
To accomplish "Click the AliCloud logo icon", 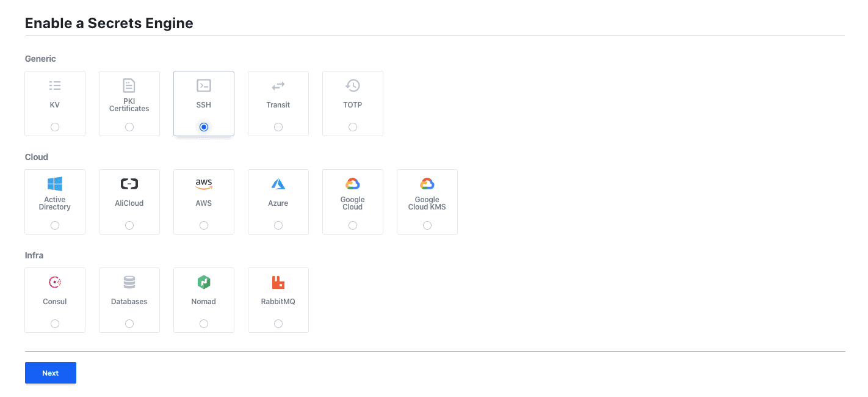I will pos(129,184).
